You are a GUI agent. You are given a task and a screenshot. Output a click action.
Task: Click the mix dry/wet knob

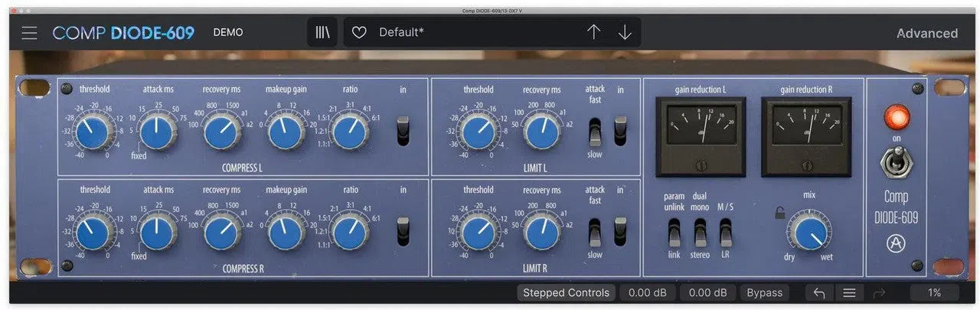click(x=809, y=233)
